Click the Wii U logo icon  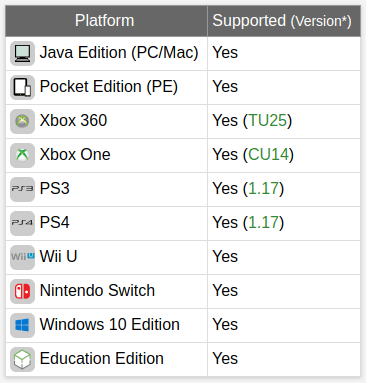pos(22,257)
